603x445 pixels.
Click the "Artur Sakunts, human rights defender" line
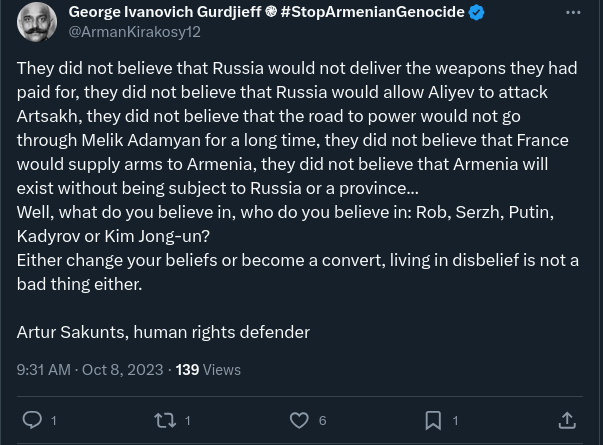(x=163, y=331)
